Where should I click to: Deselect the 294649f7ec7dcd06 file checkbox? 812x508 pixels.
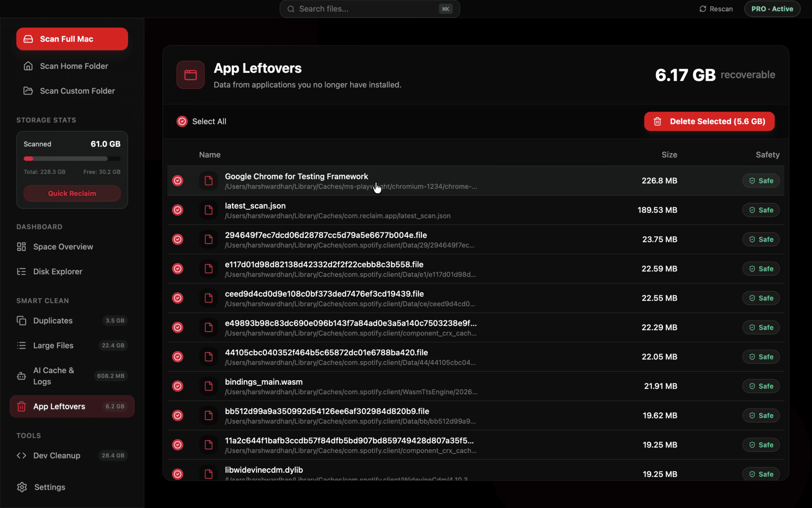point(178,239)
